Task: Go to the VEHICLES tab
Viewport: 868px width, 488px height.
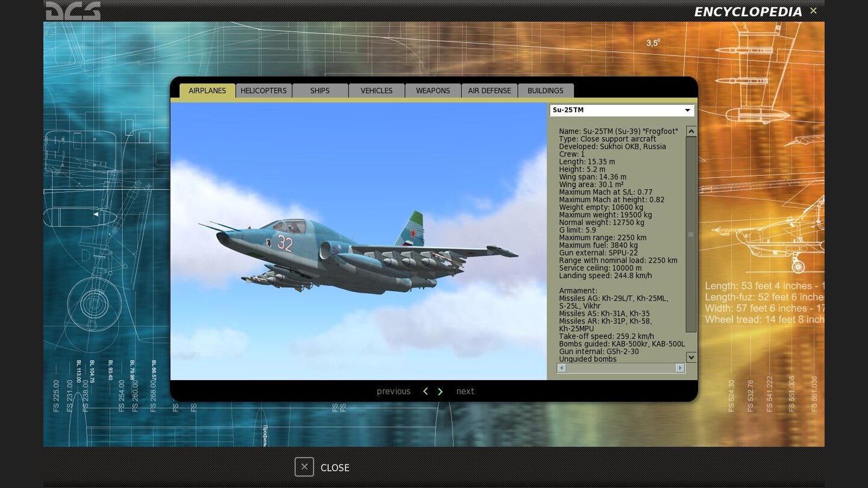Action: click(377, 90)
